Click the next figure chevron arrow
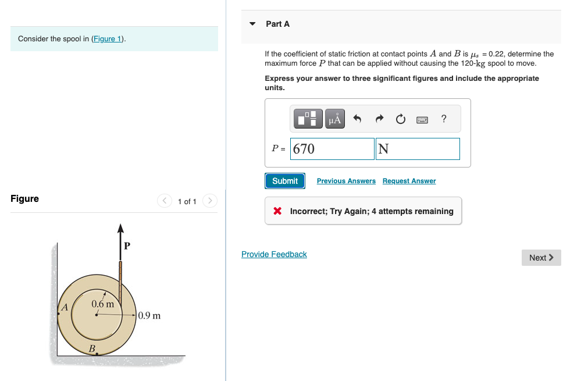This screenshot has width=588, height=381. pos(210,201)
